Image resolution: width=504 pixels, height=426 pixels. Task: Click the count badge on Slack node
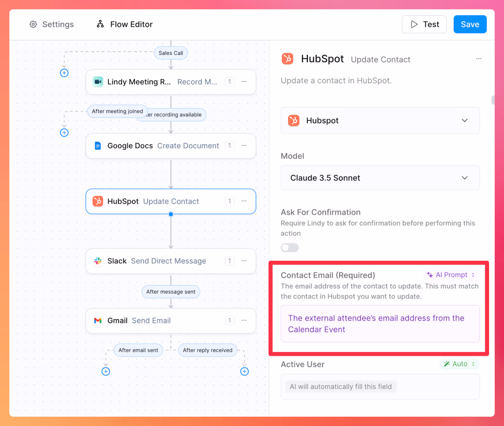[229, 261]
